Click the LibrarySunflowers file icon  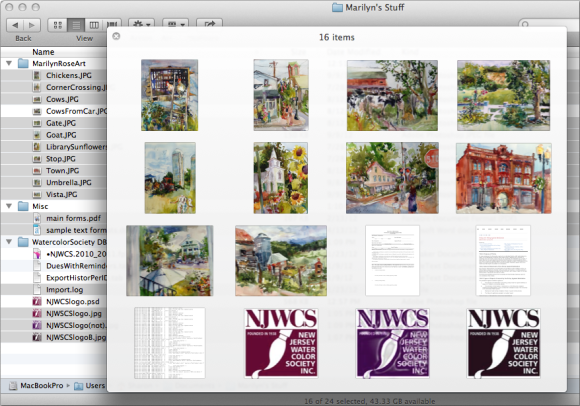pyautogui.click(x=37, y=147)
